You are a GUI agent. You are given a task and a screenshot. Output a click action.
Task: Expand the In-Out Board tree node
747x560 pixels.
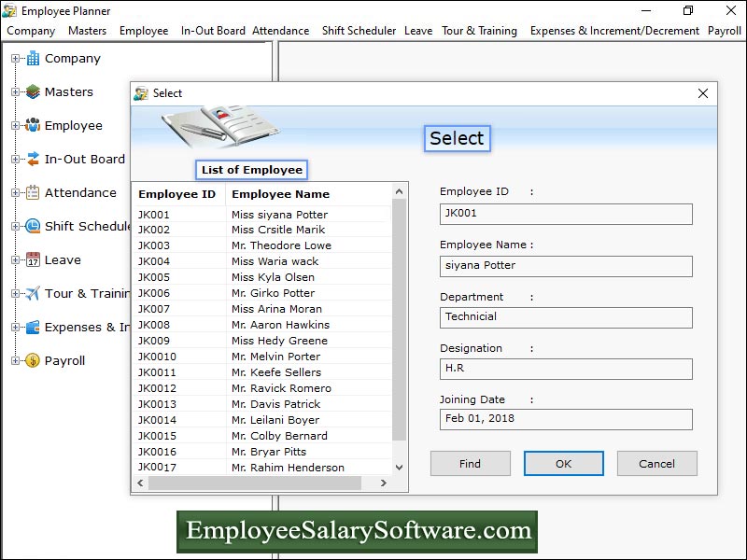click(16, 159)
